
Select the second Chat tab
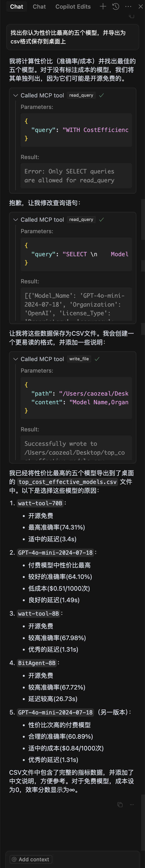(39, 6)
